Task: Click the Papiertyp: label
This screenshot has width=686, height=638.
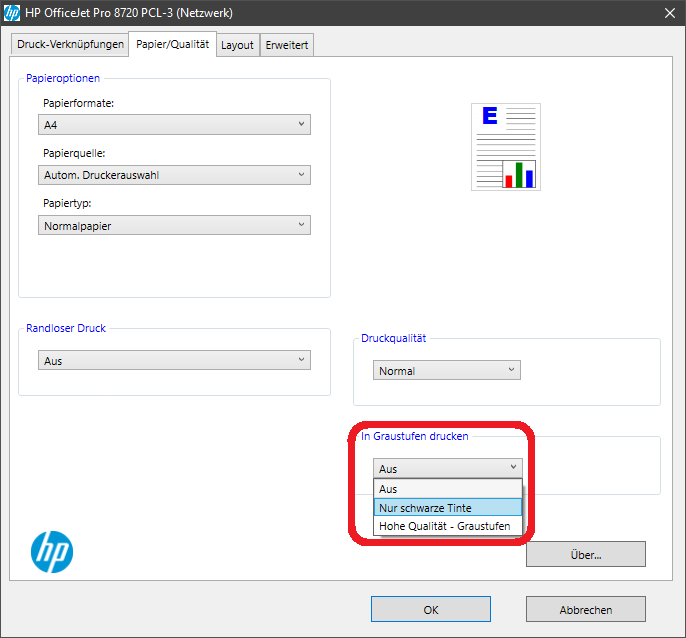Action: (x=67, y=203)
